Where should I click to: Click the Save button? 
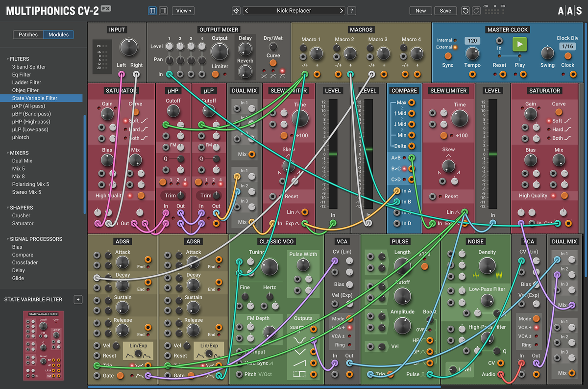coord(445,10)
